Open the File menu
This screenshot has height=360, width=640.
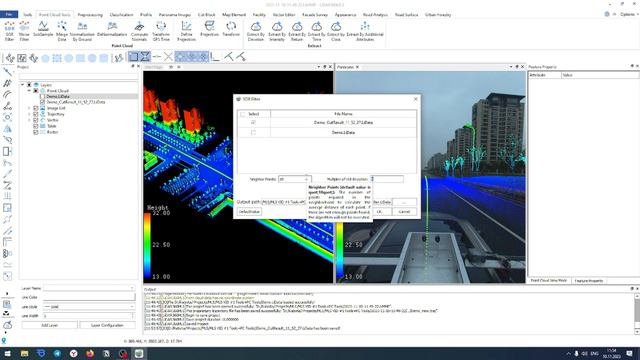click(9, 14)
